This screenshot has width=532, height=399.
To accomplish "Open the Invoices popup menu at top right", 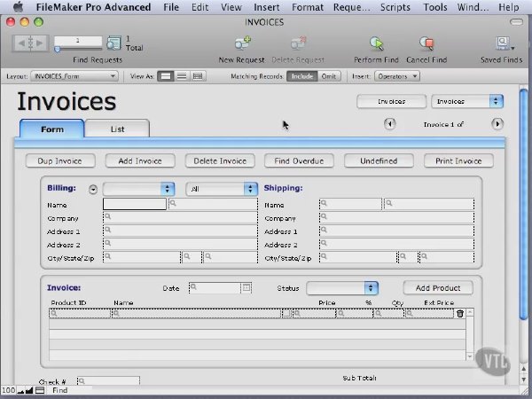I will click(467, 101).
